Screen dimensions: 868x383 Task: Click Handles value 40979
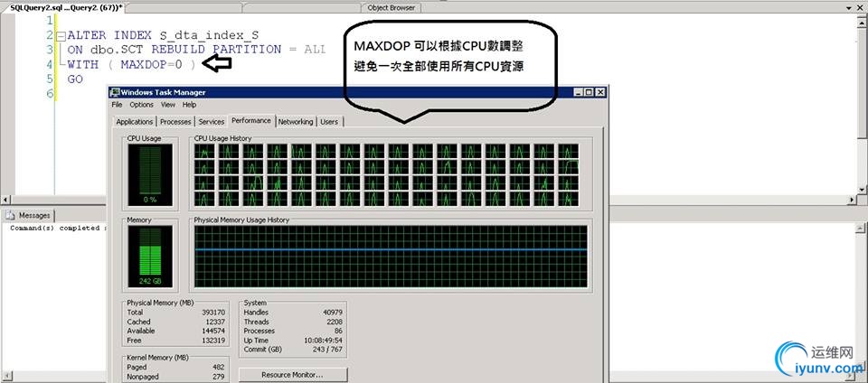click(333, 313)
